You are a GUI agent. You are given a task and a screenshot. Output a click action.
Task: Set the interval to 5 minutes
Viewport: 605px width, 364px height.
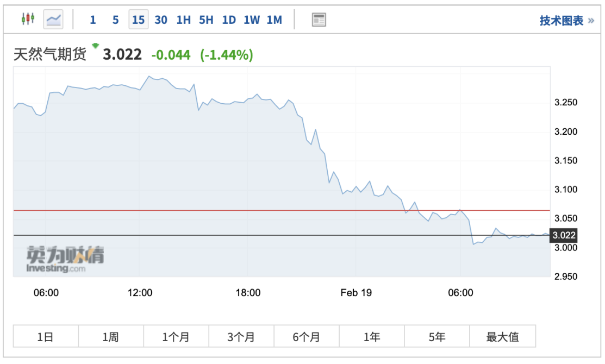click(115, 20)
